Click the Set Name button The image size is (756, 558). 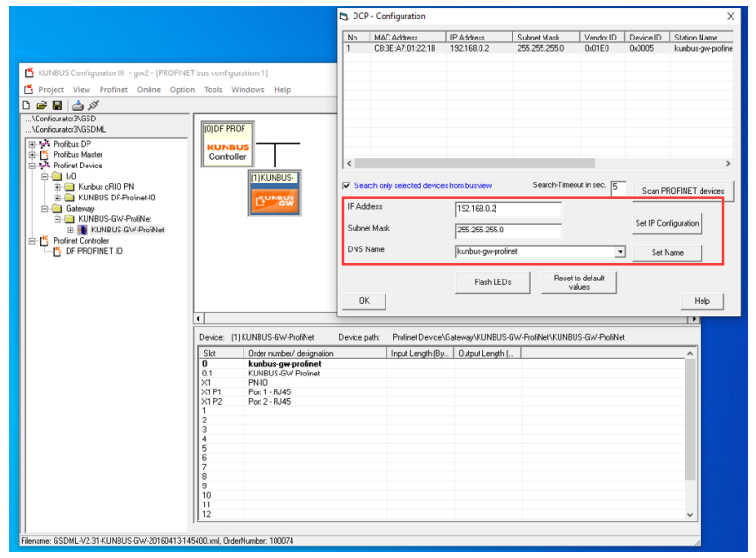point(667,252)
